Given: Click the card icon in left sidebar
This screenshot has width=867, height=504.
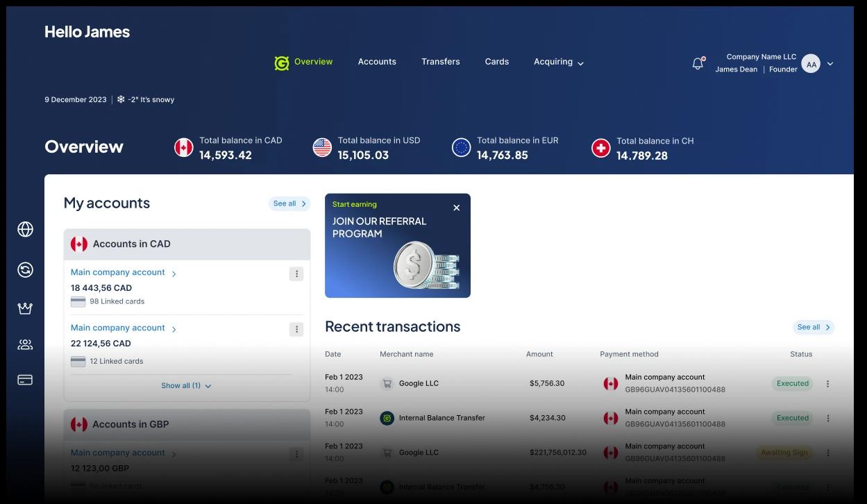Looking at the screenshot, I should pyautogui.click(x=25, y=380).
